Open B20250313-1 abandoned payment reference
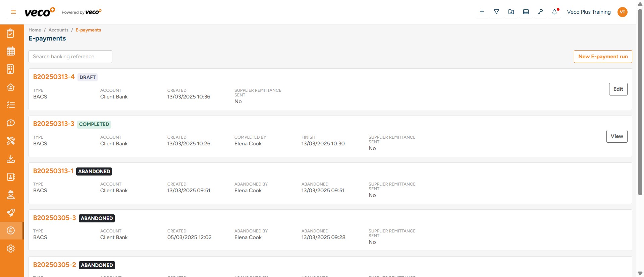The height and width of the screenshot is (277, 644). [53, 171]
